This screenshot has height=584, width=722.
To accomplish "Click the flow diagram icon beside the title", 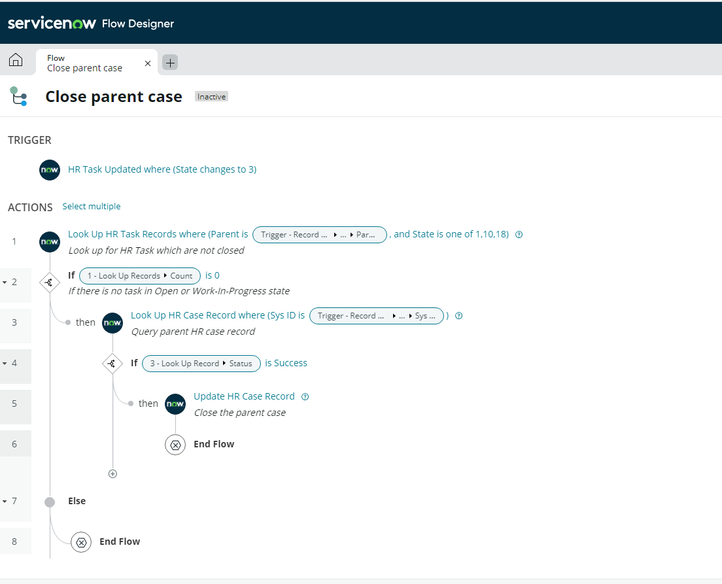I will click(x=18, y=96).
